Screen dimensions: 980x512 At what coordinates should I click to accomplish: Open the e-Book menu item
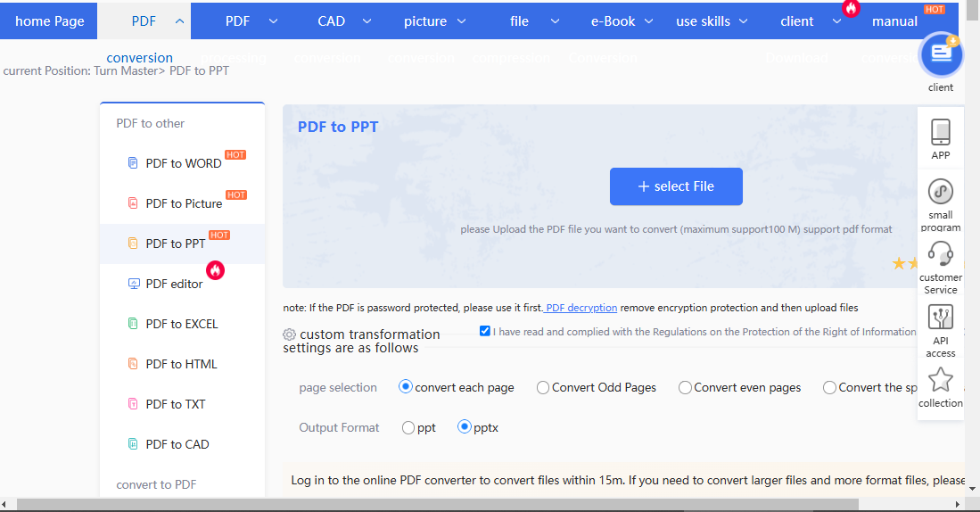tap(613, 21)
